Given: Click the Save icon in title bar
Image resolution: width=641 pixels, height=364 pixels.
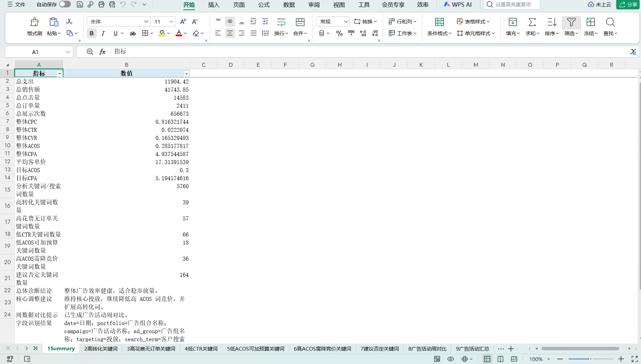Looking at the screenshot, I should (80, 4).
